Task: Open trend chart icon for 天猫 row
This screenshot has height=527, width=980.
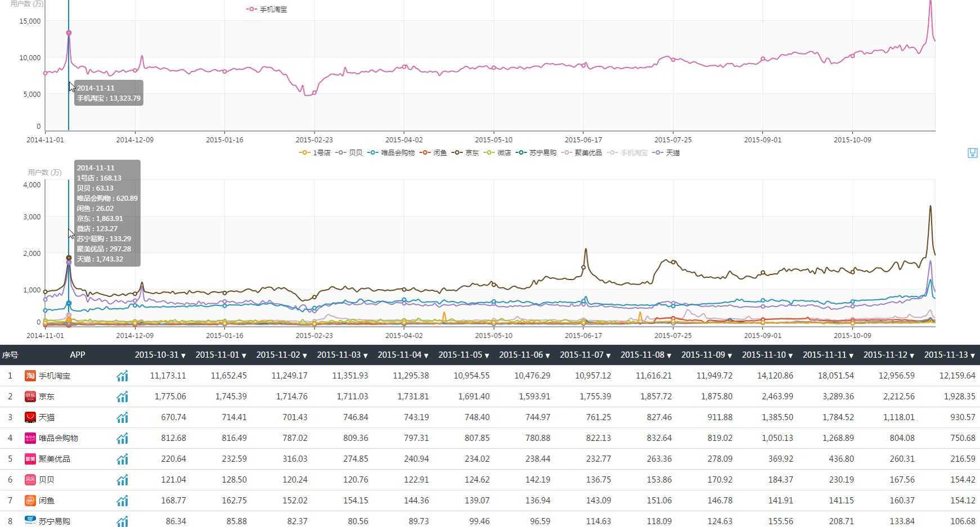Action: 122,417
